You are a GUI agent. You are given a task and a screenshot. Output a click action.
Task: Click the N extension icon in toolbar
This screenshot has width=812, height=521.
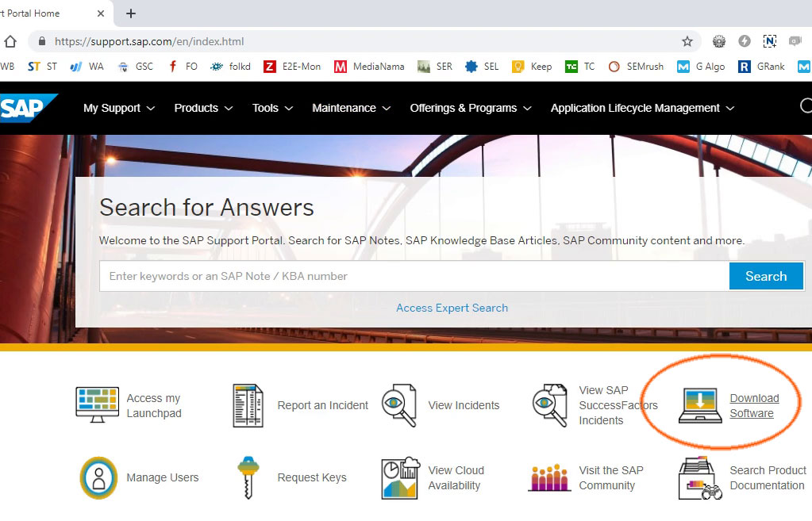[x=770, y=41]
